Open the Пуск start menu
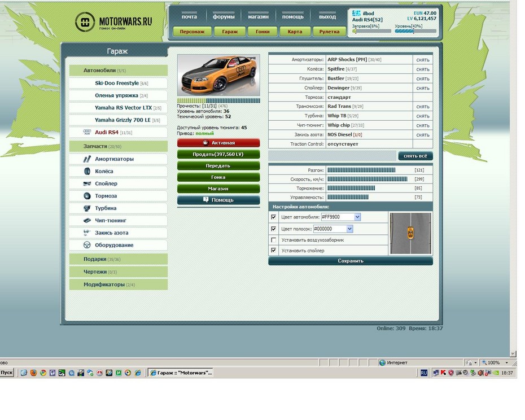 tap(7, 373)
